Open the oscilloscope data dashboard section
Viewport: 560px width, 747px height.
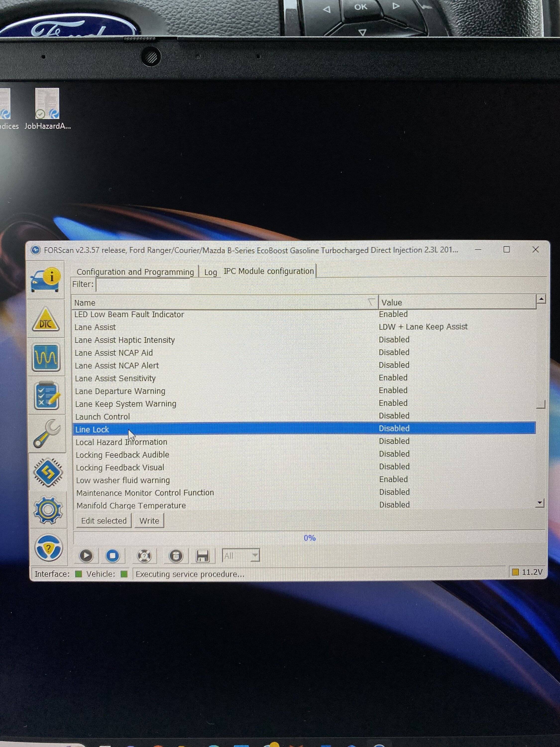point(46,357)
